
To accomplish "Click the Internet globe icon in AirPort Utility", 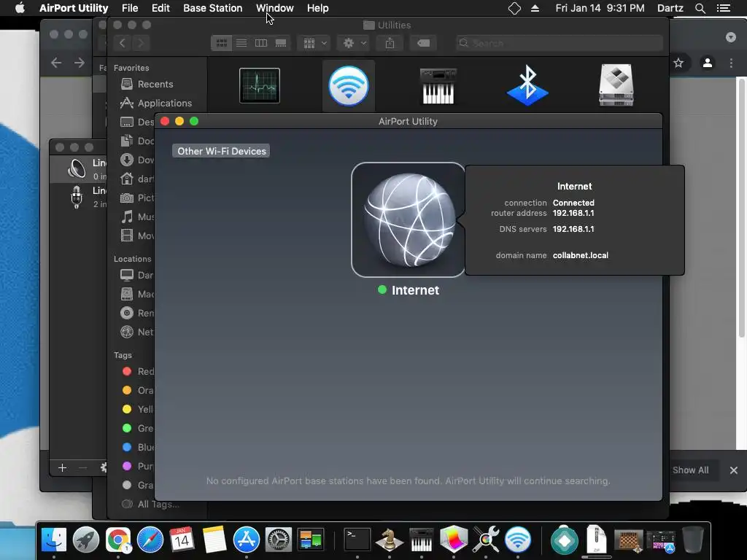I will pyautogui.click(x=408, y=219).
